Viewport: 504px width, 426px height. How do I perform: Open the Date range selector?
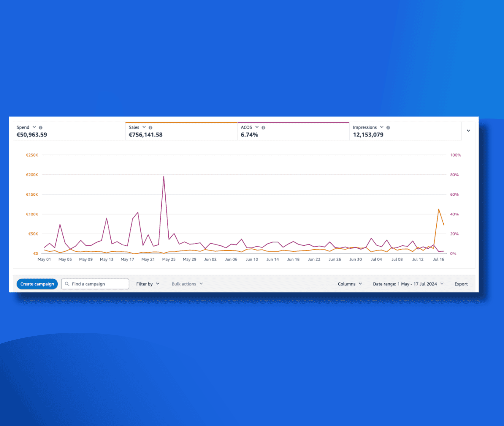(408, 284)
